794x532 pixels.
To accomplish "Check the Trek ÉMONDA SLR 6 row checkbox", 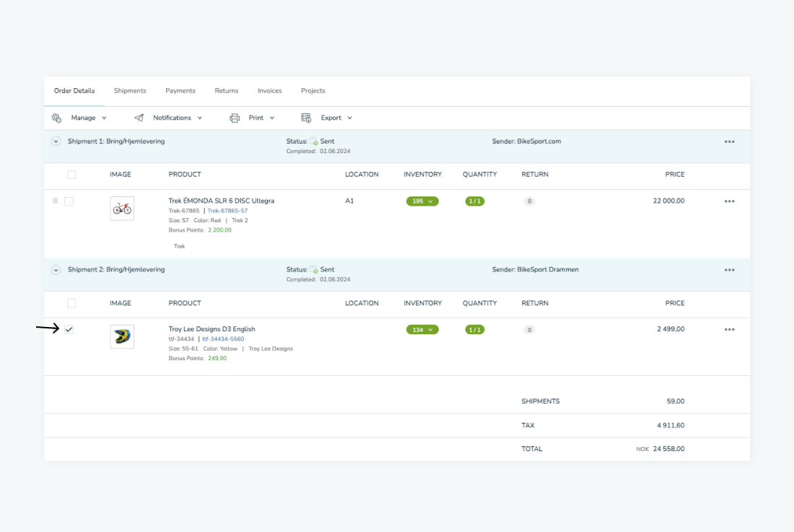I will pos(69,201).
